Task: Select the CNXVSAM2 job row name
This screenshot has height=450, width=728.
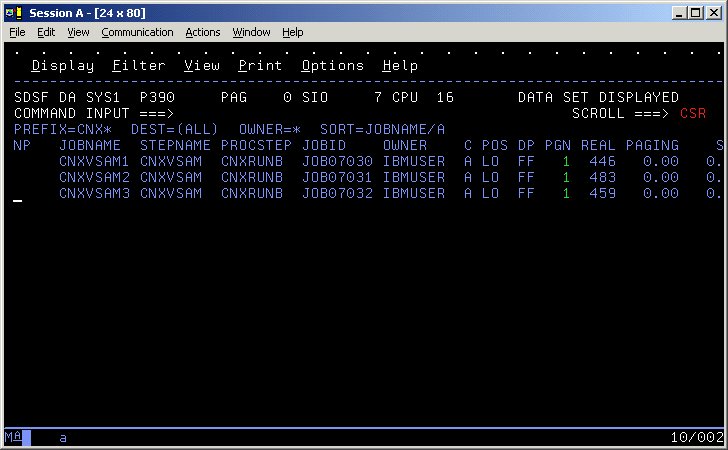Action: pos(94,178)
